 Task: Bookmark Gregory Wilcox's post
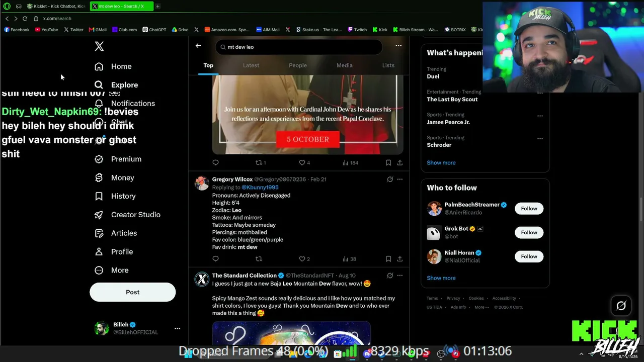(388, 259)
